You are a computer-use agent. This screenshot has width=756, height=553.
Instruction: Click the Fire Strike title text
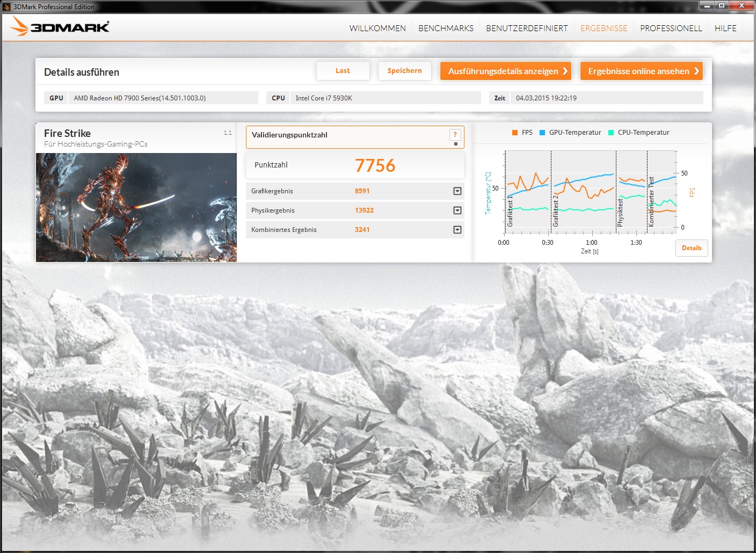[x=67, y=133]
